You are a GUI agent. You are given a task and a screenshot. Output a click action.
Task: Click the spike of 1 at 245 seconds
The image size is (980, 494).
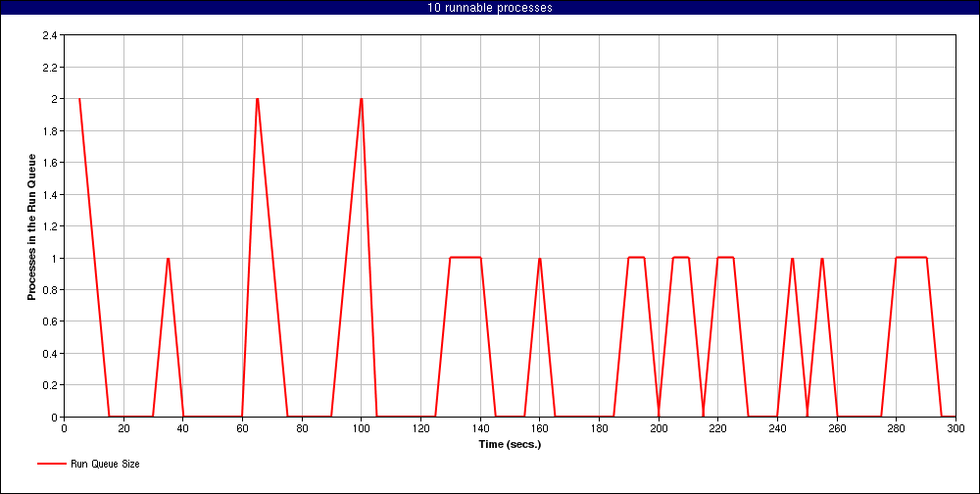click(792, 258)
